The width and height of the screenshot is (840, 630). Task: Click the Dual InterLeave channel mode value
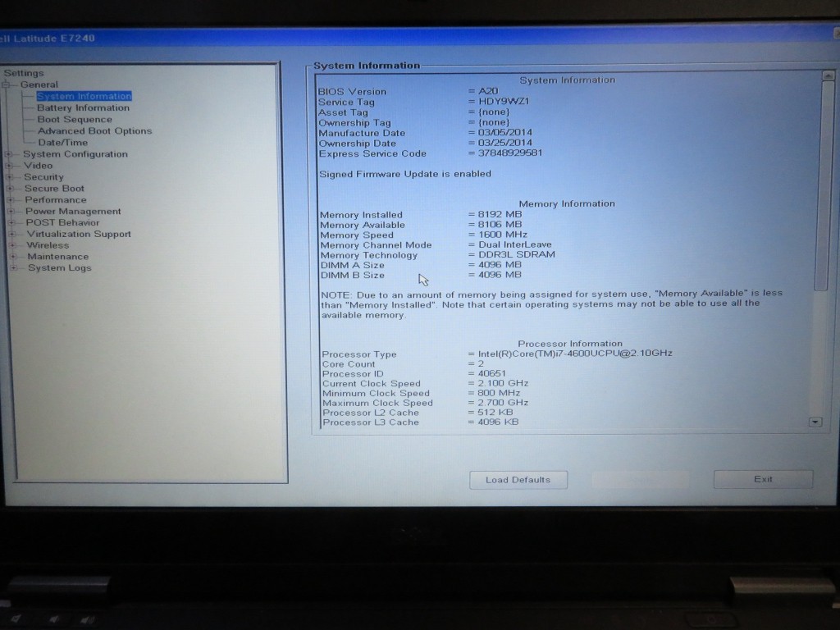click(515, 244)
